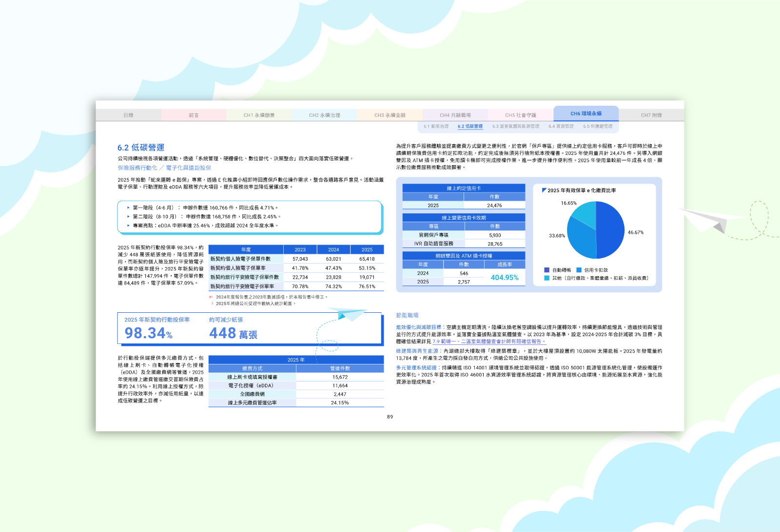Click the 自動轉帳 legend color swatch
The image size is (780, 532).
[x=547, y=270]
